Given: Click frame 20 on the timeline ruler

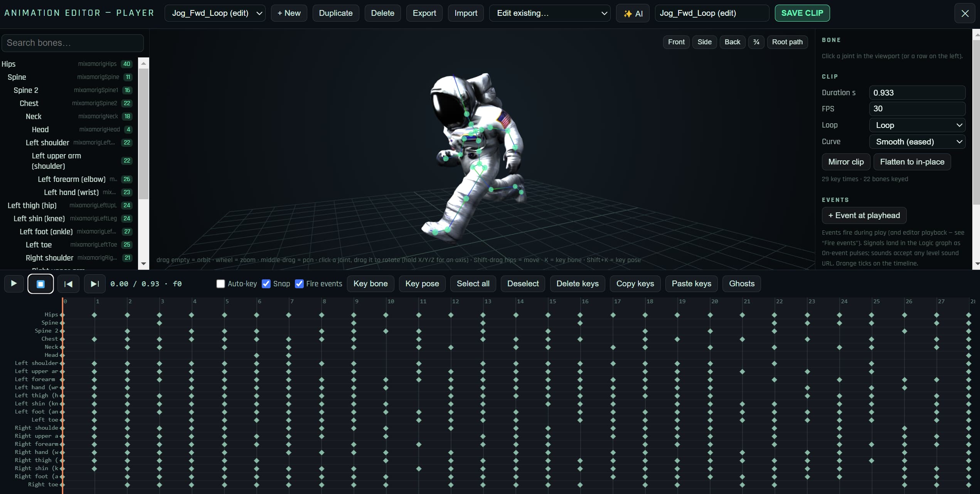Looking at the screenshot, I should tap(714, 301).
